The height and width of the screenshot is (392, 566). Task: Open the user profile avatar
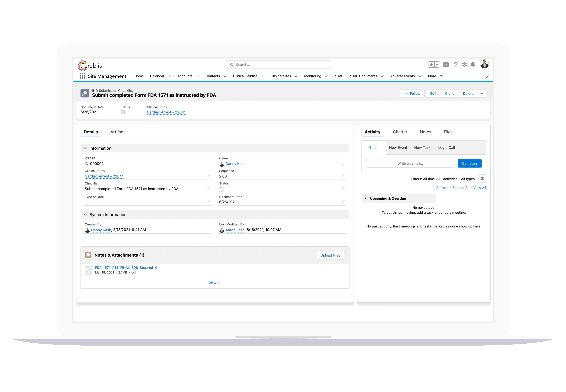(x=484, y=64)
